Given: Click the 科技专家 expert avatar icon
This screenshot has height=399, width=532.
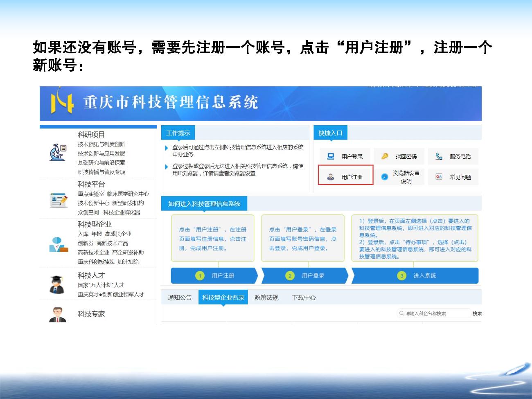Looking at the screenshot, I should pos(57,314).
